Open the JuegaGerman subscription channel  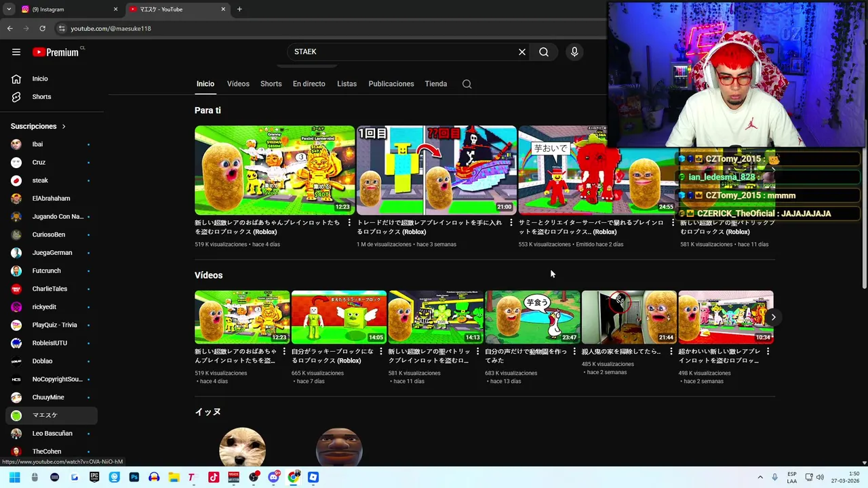pos(52,253)
